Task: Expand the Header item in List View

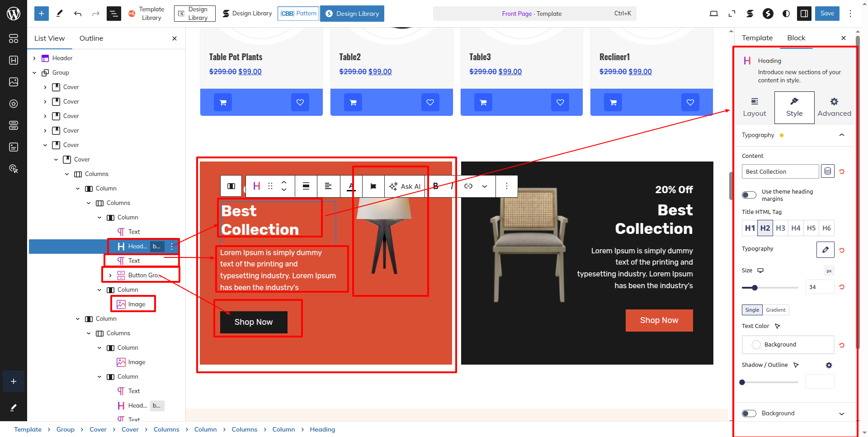Action: pos(34,58)
